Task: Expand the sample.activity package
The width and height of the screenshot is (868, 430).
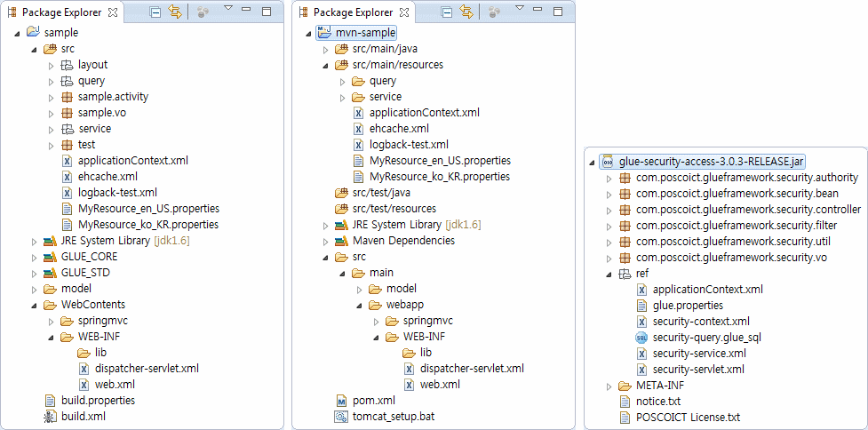Action: click(x=51, y=97)
